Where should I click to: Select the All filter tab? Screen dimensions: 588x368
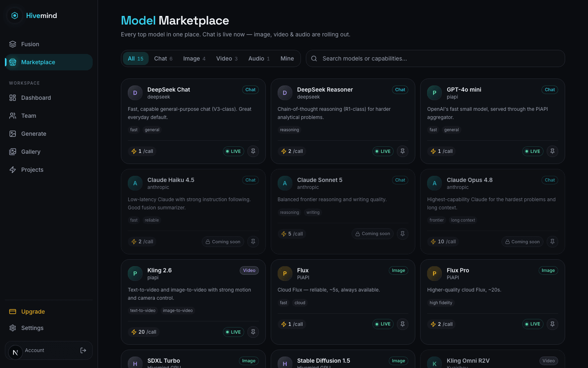click(x=136, y=58)
